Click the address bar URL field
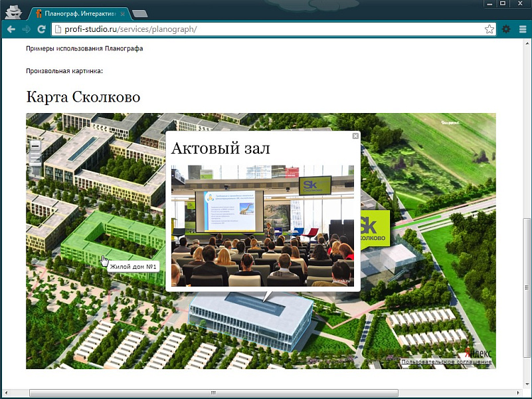This screenshot has height=399, width=532. tap(266, 29)
